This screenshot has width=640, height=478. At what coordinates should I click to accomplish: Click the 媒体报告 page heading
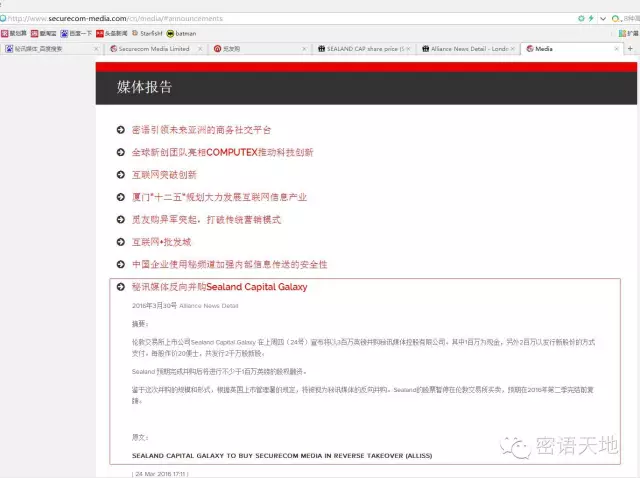tap(144, 87)
